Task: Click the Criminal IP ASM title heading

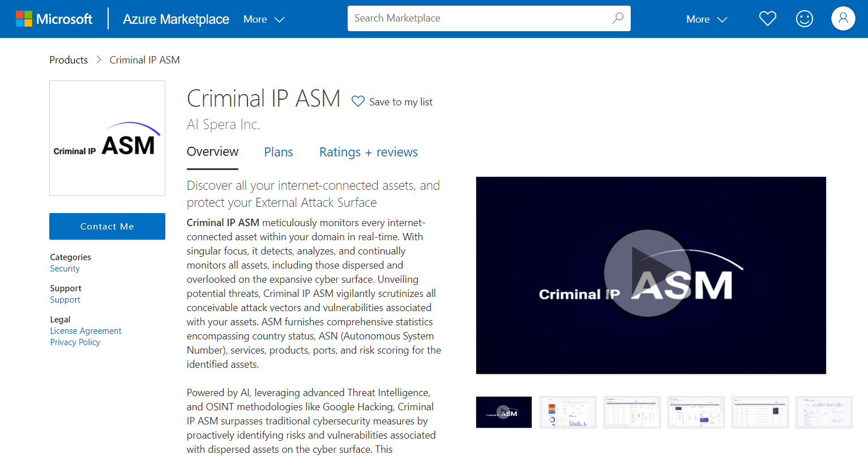Action: pos(263,99)
